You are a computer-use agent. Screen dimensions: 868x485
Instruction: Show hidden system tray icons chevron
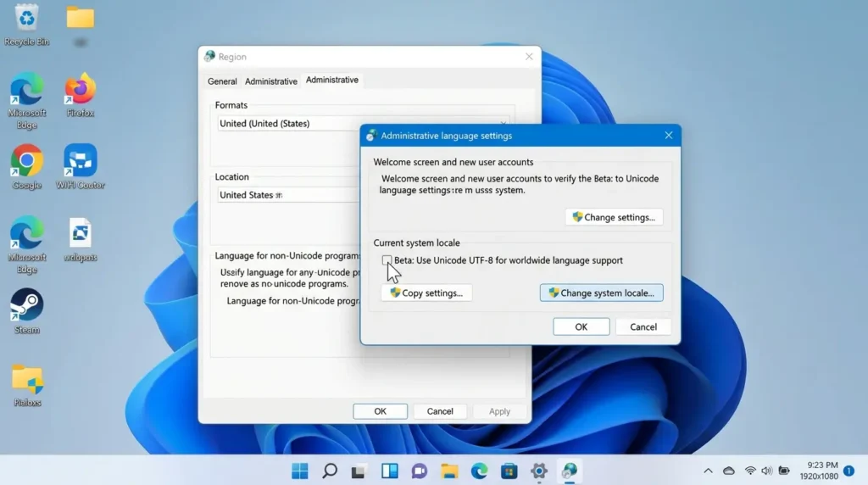pos(708,471)
